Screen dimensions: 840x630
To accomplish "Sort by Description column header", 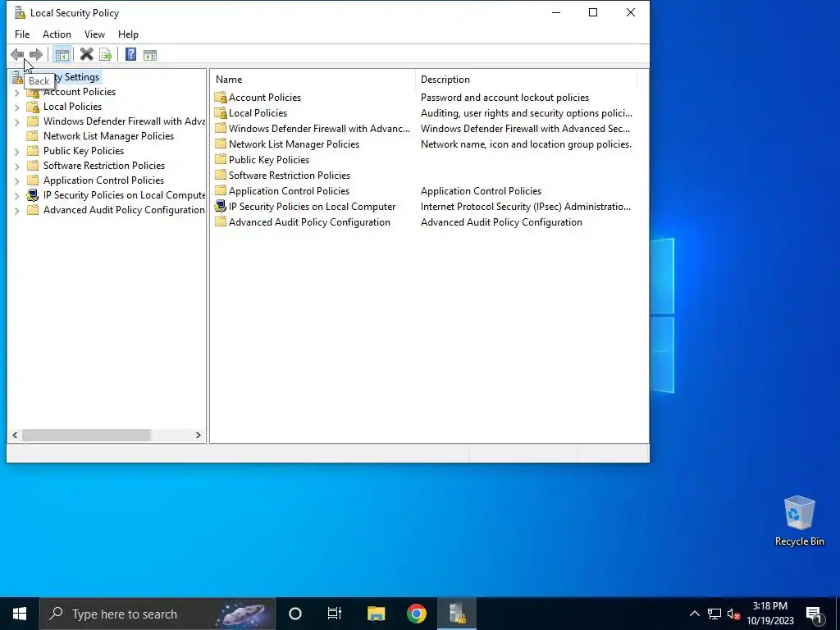I will tap(526, 80).
